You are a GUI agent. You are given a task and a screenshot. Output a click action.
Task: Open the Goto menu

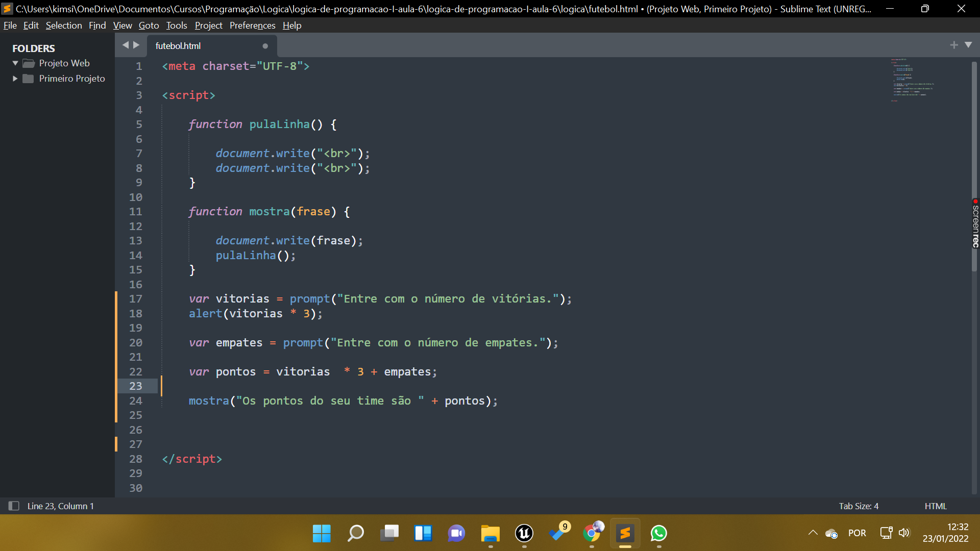click(x=149, y=26)
